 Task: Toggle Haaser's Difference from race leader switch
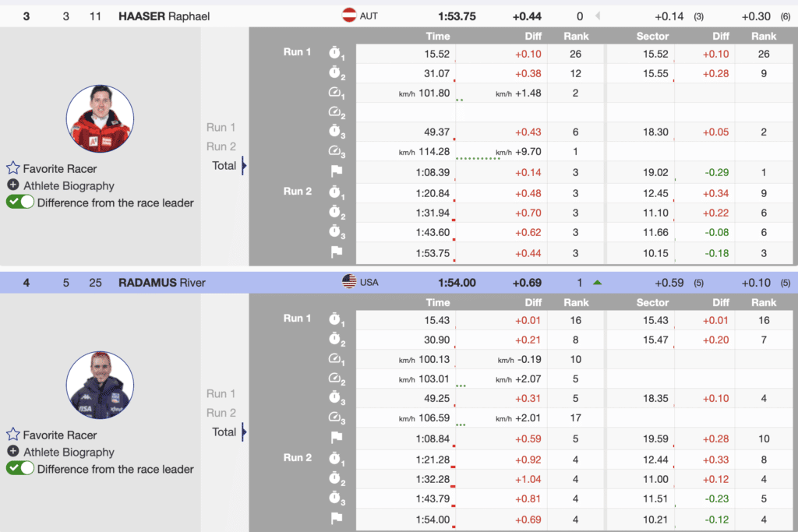click(20, 203)
